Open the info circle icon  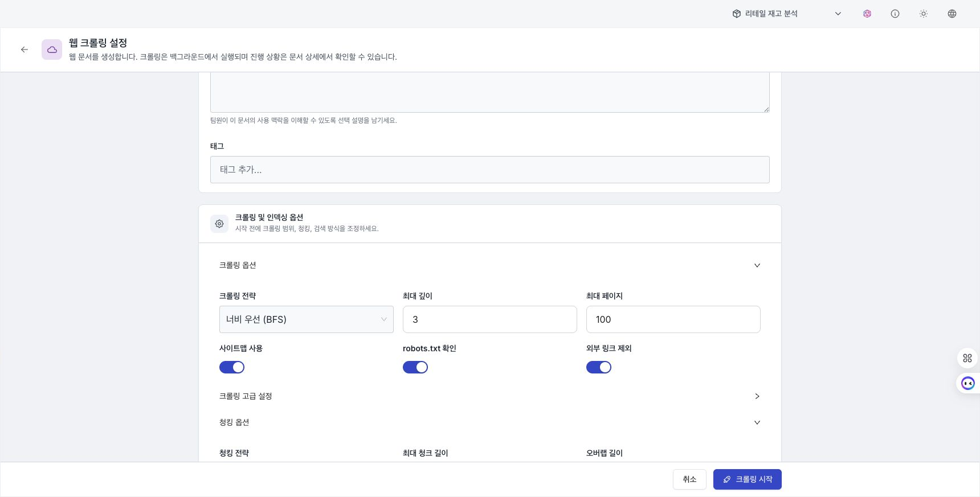pyautogui.click(x=895, y=14)
